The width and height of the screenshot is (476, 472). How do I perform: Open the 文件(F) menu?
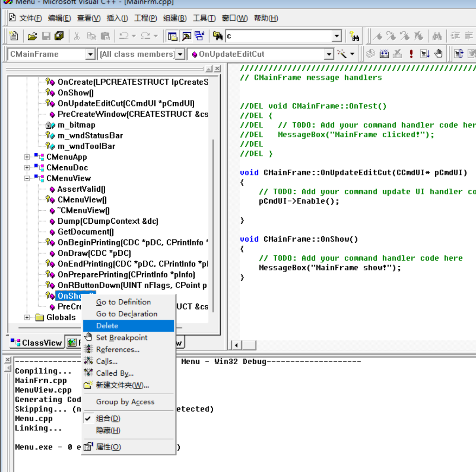(30, 18)
